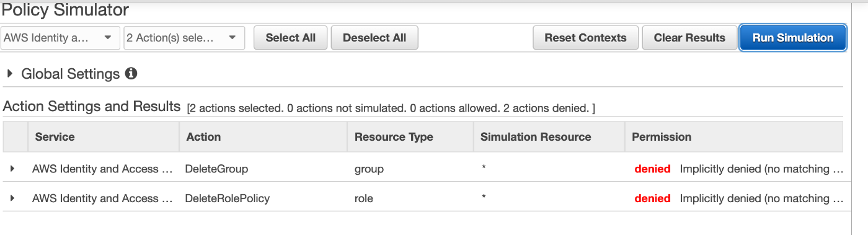Viewport: 868px width, 235px height.
Task: Click the Select All button
Action: click(291, 38)
